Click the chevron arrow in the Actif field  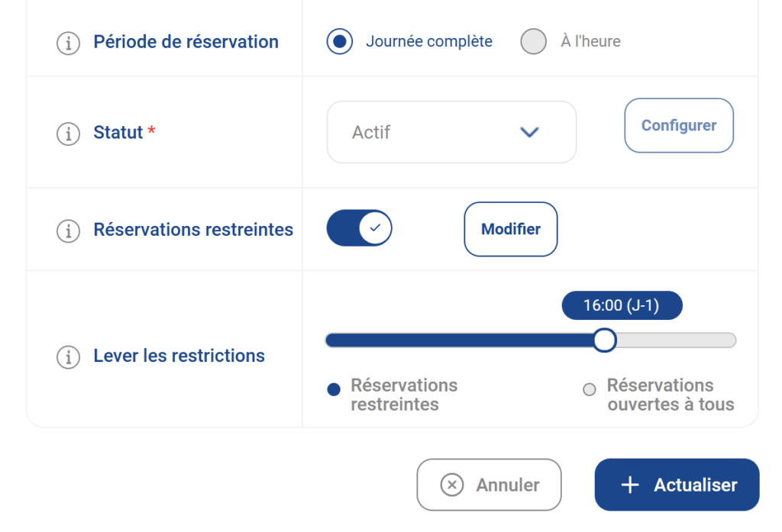(x=529, y=132)
